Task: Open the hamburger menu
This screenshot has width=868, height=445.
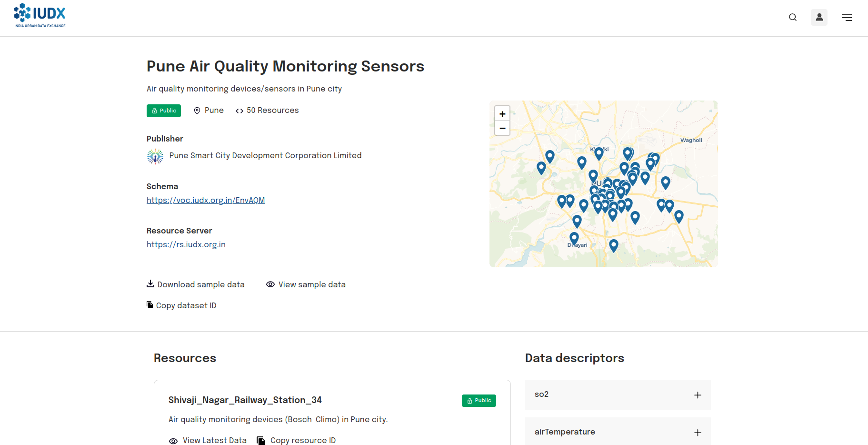Action: (847, 18)
